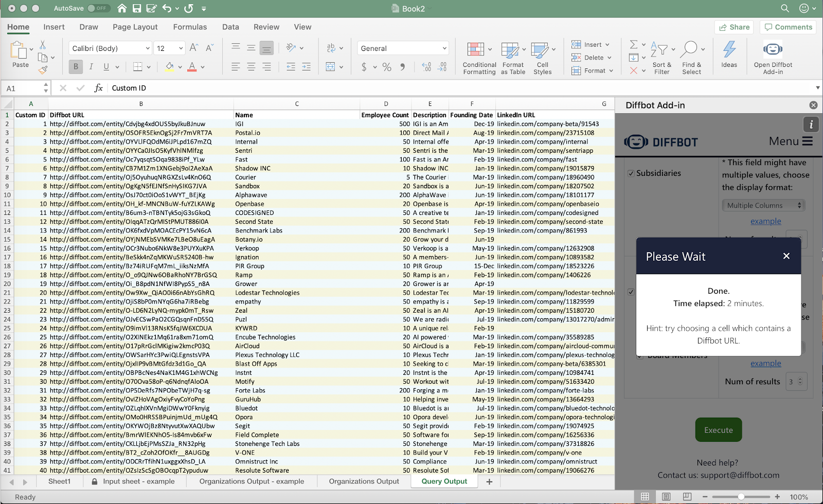This screenshot has height=504, width=823.
Task: Expand the Insert cells dropdown
Action: pos(607,45)
